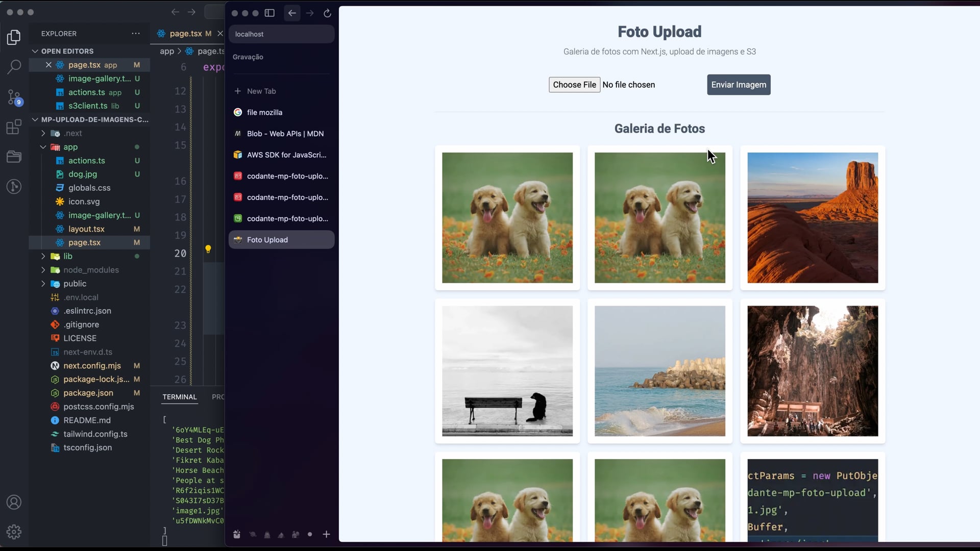The width and height of the screenshot is (980, 551).
Task: Click the lightbulb code action icon
Action: coord(208,249)
